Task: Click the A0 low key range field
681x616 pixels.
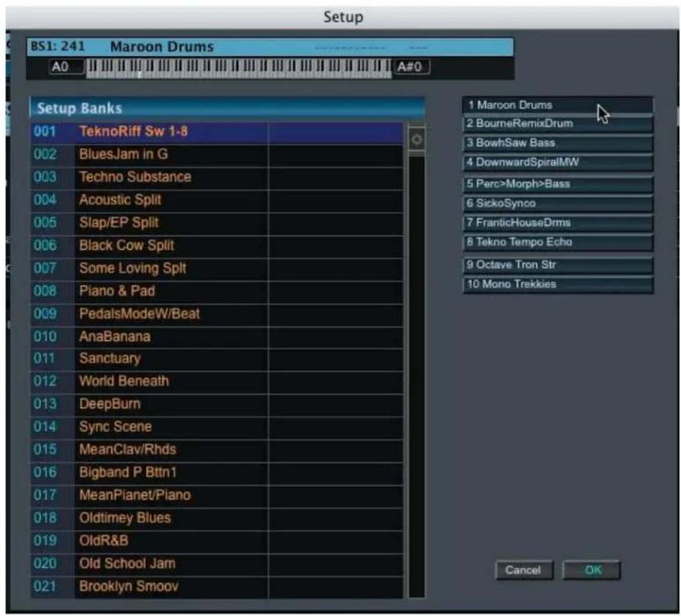Action: [66, 67]
